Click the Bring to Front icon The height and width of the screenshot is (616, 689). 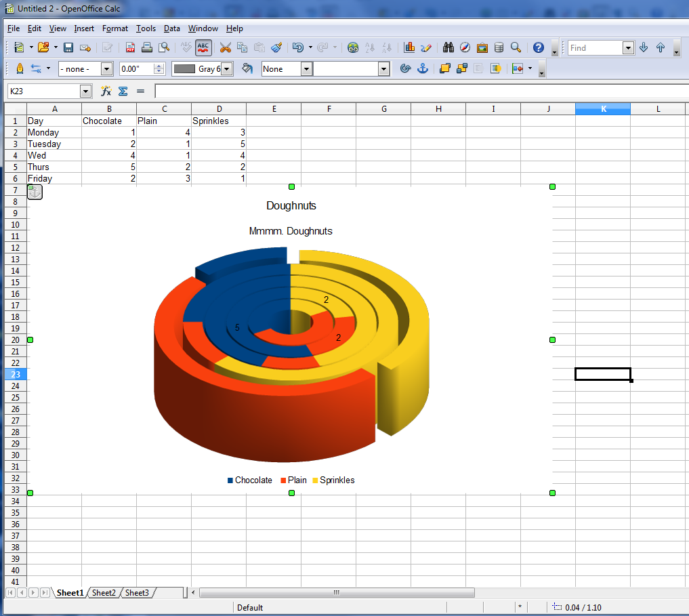(444, 68)
